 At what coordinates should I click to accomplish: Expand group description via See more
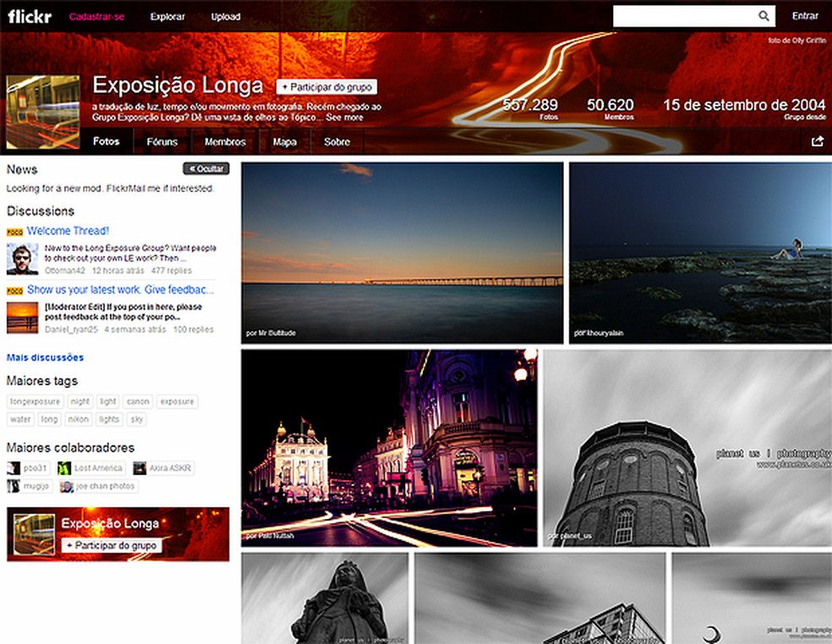tap(344, 117)
